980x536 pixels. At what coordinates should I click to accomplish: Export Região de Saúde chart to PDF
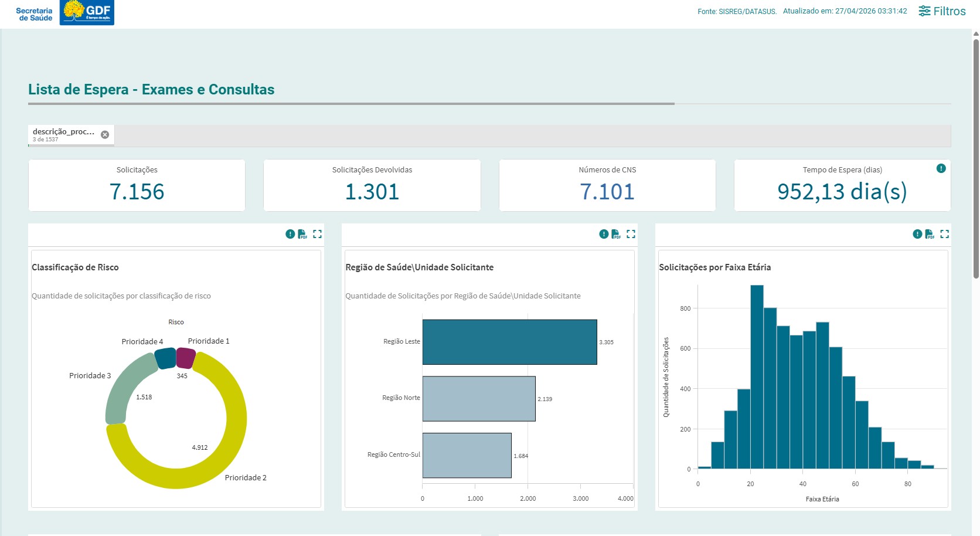pyautogui.click(x=616, y=234)
